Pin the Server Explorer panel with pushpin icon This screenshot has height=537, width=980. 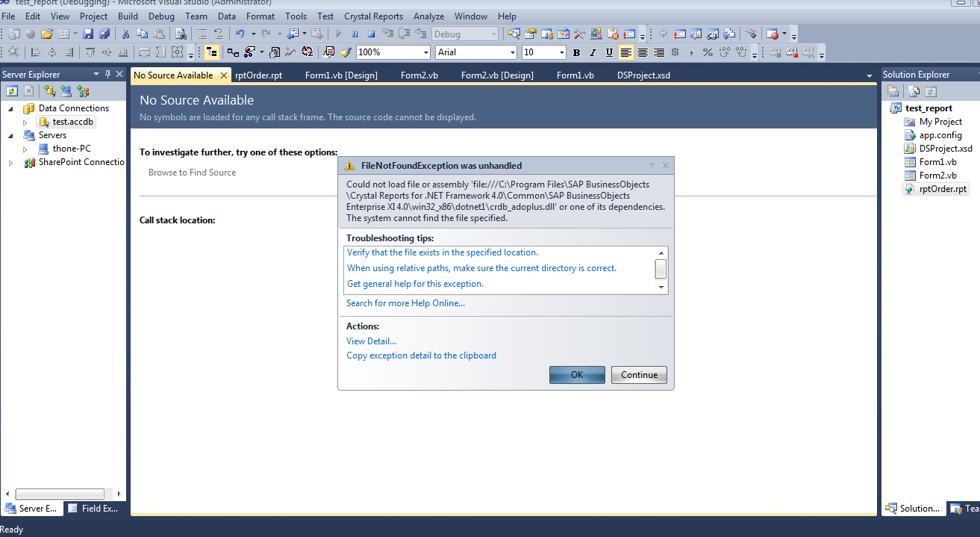click(107, 74)
